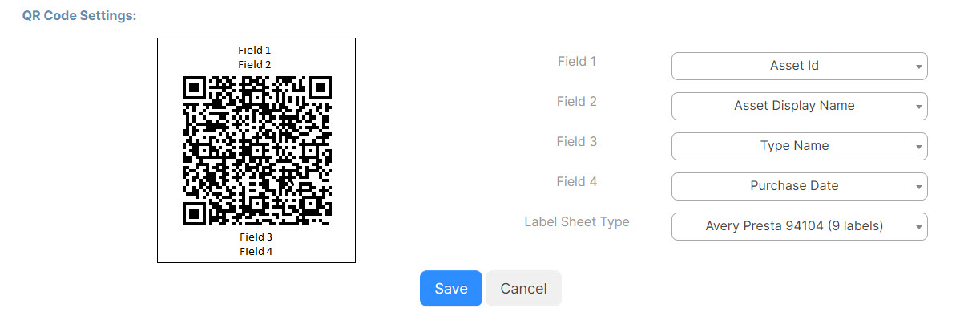Click the Label Sheet Type label
The height and width of the screenshot is (316, 980).
[577, 221]
